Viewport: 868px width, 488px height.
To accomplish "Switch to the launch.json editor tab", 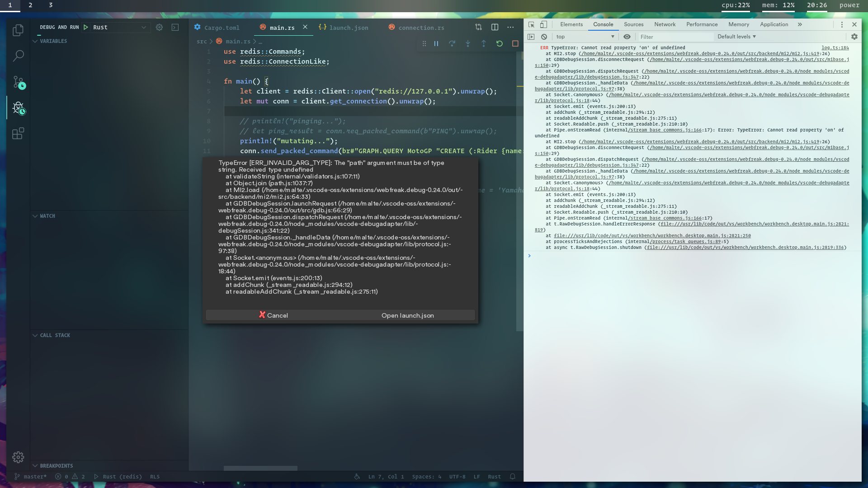I will pyautogui.click(x=348, y=28).
